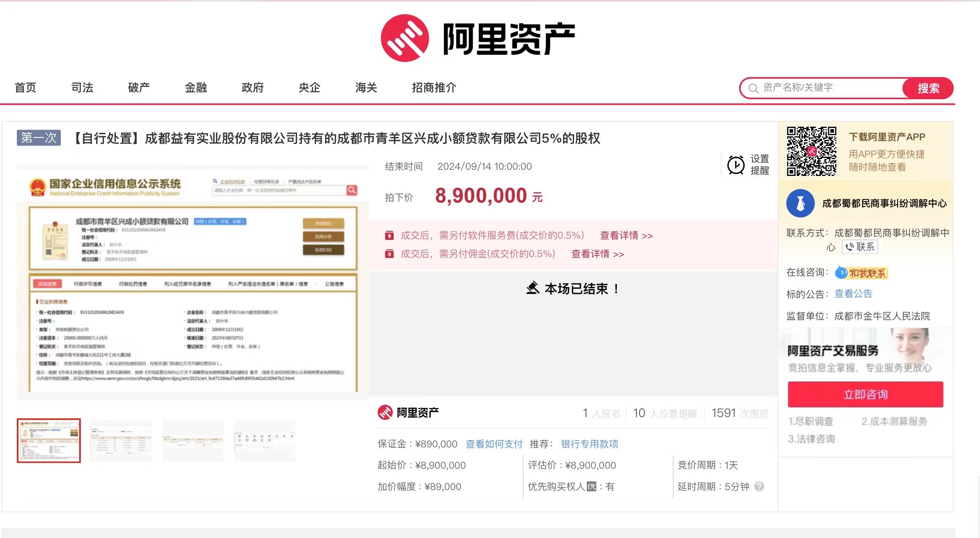Open 查看详情 for software service fee
Viewport: 980px width, 538px height.
pyautogui.click(x=626, y=235)
